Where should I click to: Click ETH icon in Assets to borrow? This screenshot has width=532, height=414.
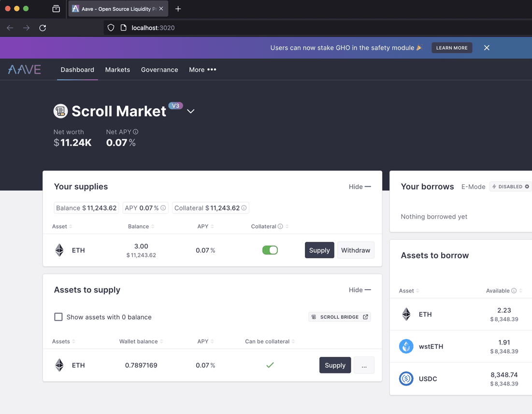tap(406, 314)
